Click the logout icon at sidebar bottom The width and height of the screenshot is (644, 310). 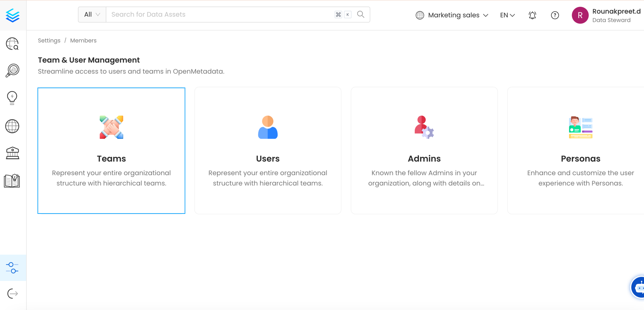pos(12,293)
